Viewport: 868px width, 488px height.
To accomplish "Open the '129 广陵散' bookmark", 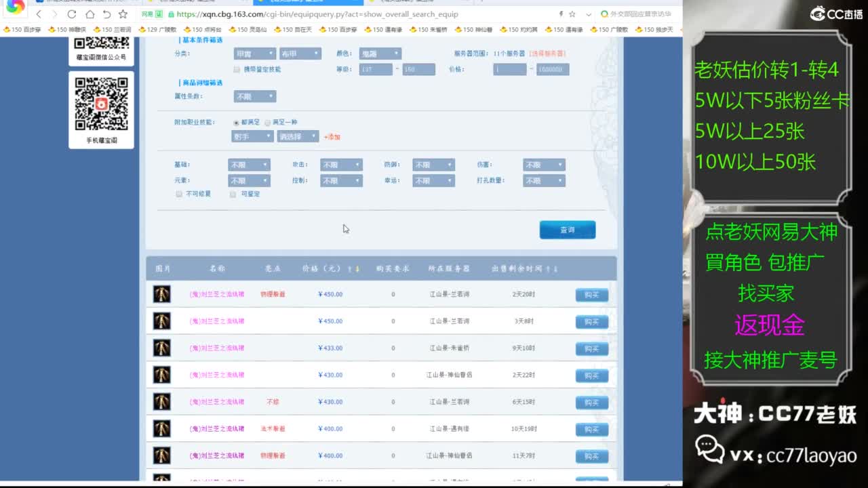I will [157, 30].
